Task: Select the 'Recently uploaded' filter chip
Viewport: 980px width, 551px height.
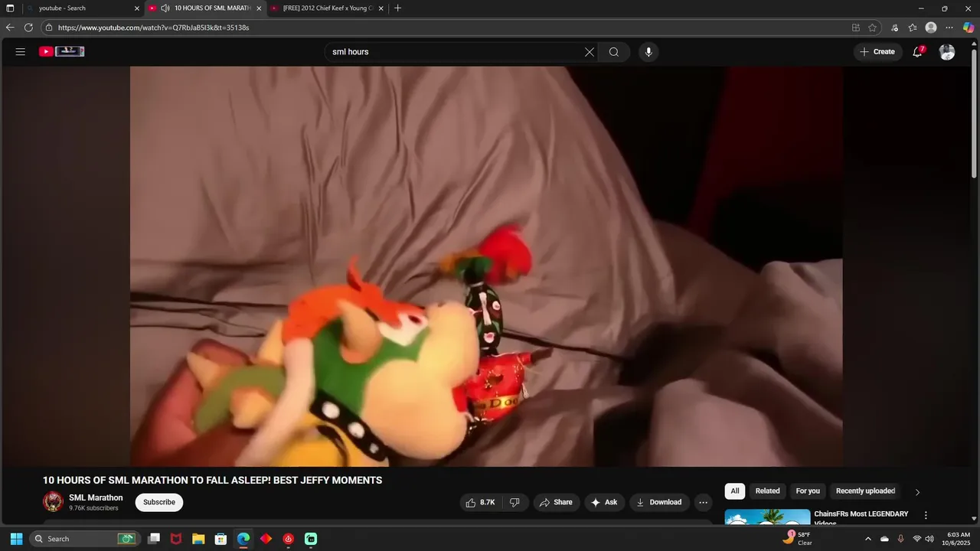Action: (x=865, y=491)
